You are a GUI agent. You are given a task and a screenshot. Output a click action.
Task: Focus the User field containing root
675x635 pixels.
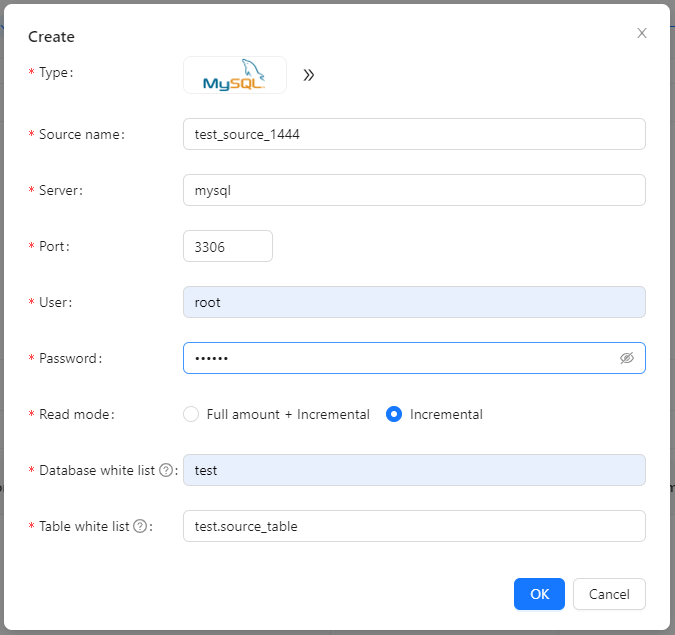(414, 302)
